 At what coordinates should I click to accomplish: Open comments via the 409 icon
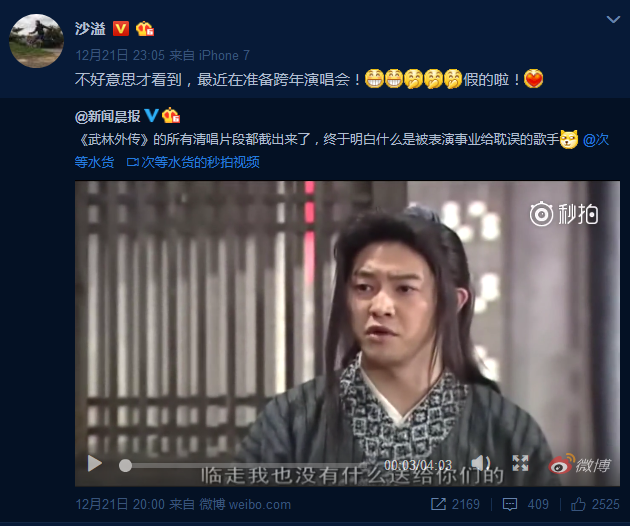[x=526, y=504]
